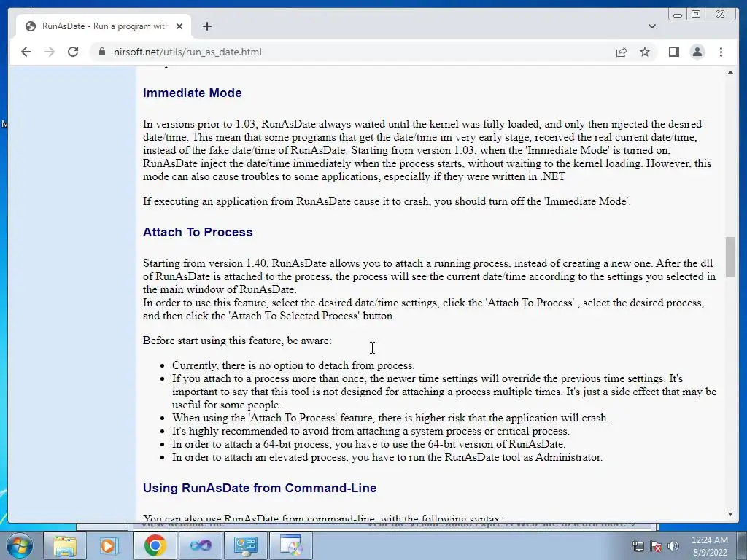This screenshot has width=747, height=560.
Task: Open Windows Explorer from the taskbar
Action: [65, 545]
